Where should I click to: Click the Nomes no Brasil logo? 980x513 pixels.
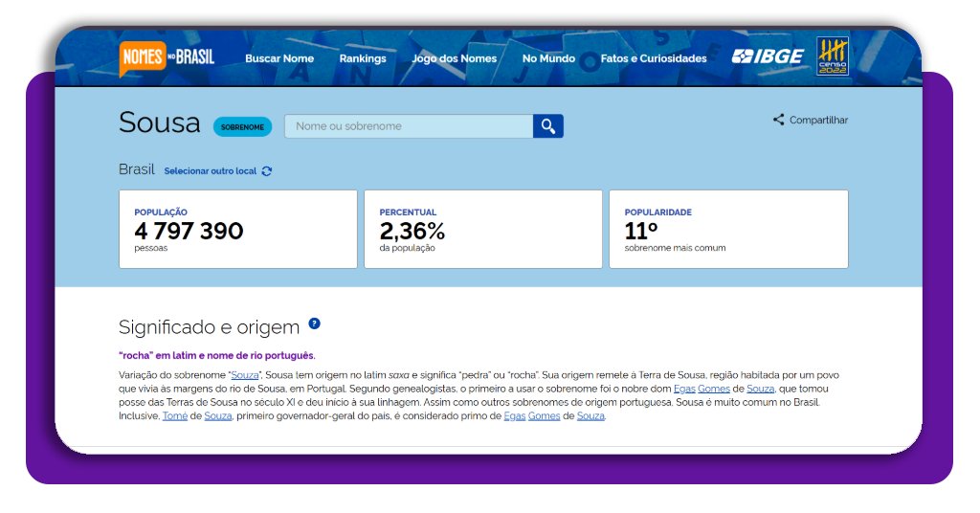pos(167,58)
